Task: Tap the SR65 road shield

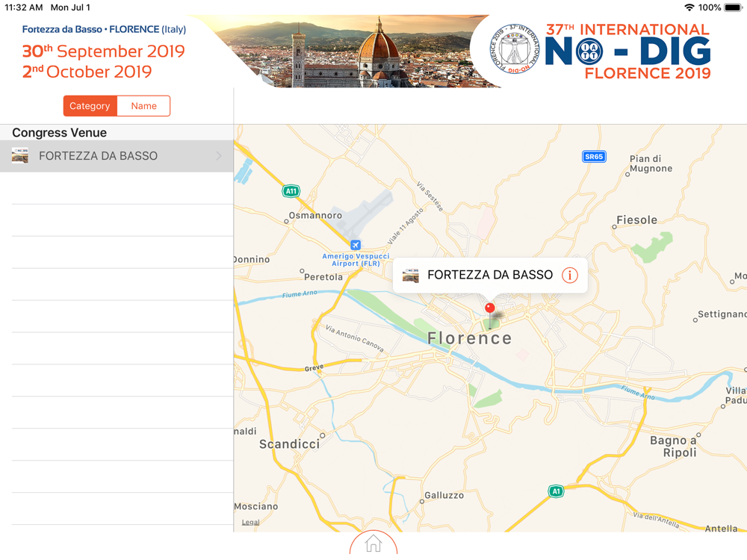Action: (x=594, y=156)
